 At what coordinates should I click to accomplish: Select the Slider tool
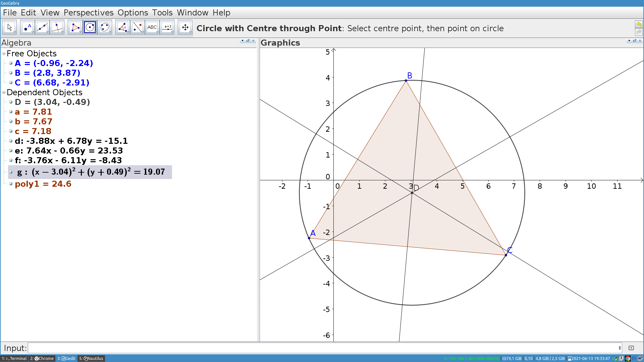[x=167, y=27]
